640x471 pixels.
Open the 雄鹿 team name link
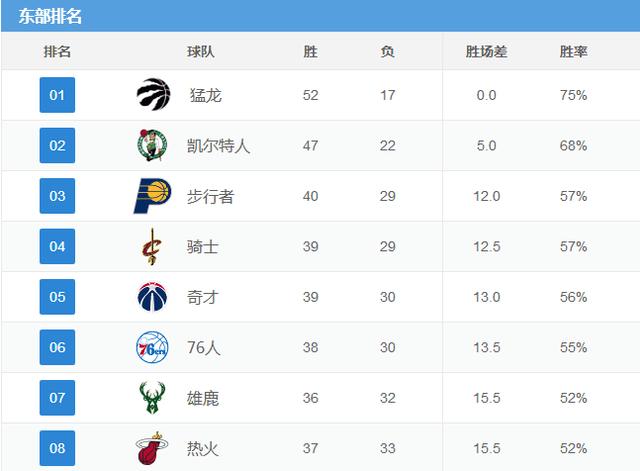click(203, 398)
